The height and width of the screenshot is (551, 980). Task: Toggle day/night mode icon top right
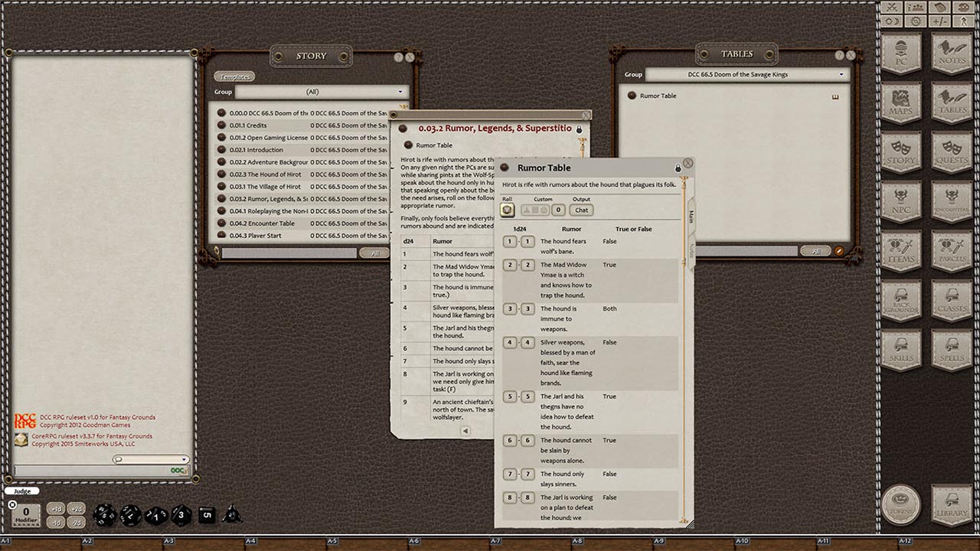point(890,23)
